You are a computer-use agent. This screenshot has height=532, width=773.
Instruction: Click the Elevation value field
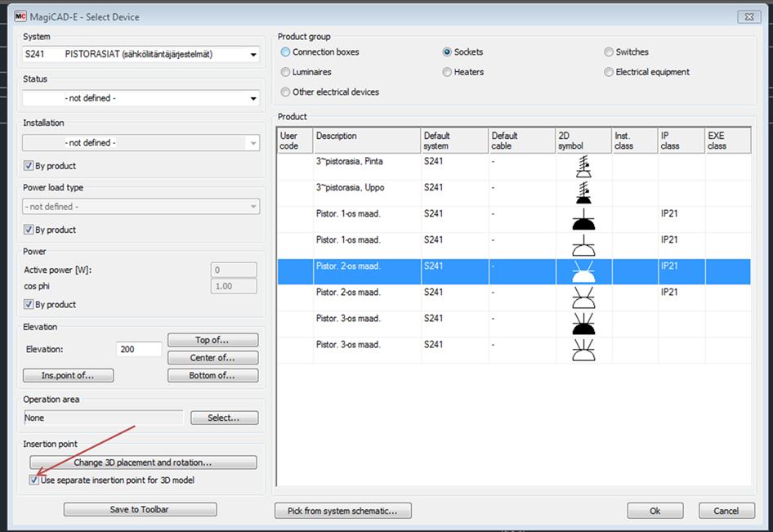139,349
